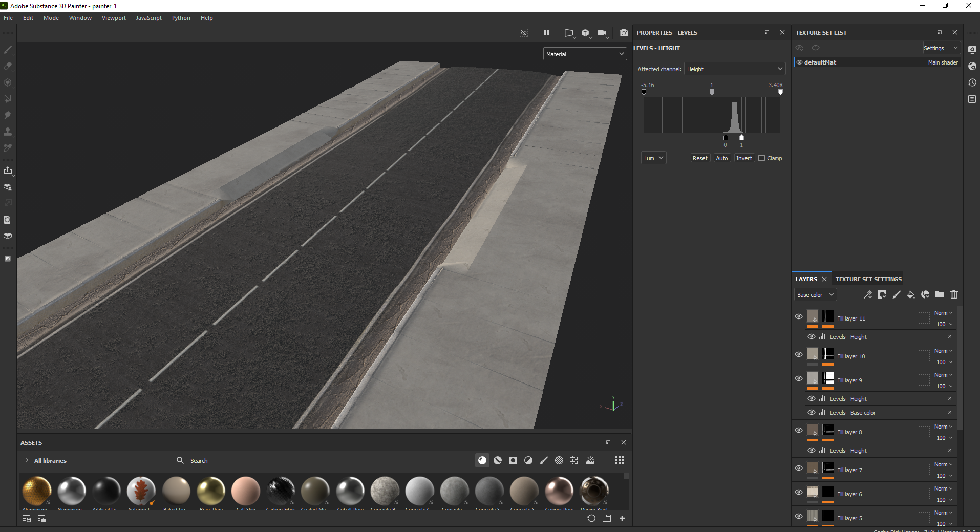The height and width of the screenshot is (532, 980).
Task: Open the Texture Set List Settings dropdown
Action: [941, 48]
